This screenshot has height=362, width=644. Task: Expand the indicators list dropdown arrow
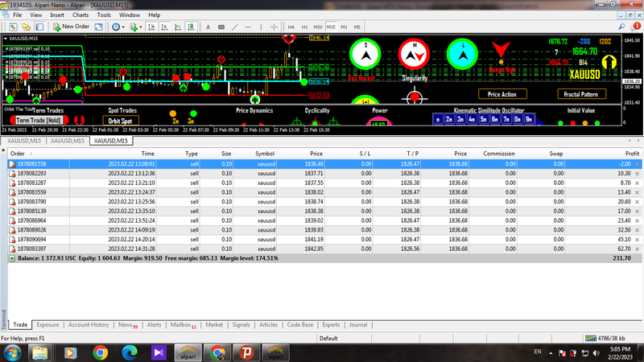pos(141,26)
